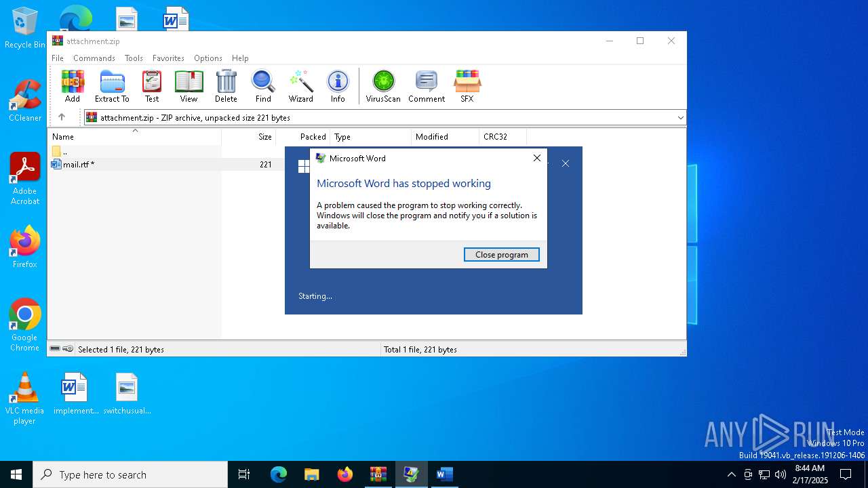
Task: Launch Edge from the taskbar
Action: point(279,474)
